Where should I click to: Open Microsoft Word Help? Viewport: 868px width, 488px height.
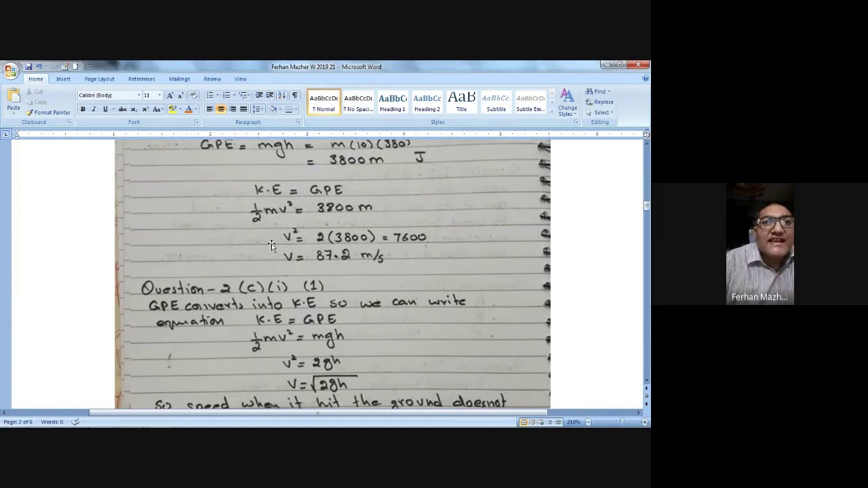pos(645,79)
